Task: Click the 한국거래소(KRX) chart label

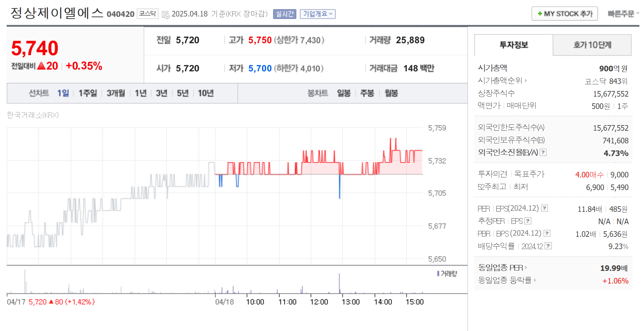Action: (x=33, y=115)
